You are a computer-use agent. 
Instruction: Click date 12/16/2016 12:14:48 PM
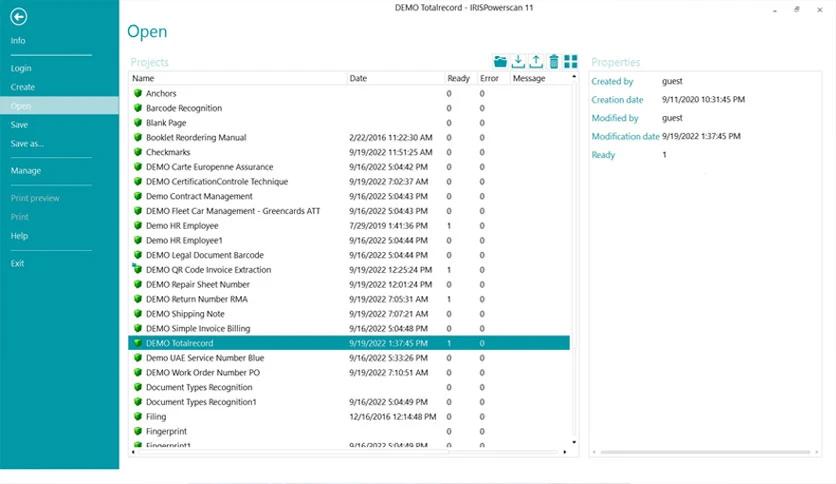(x=392, y=416)
